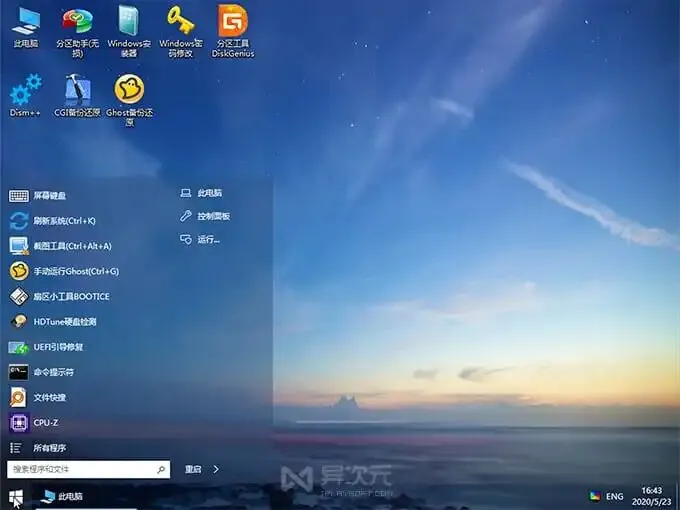Click the 截图工具 screenshot icon in start menu

click(x=19, y=246)
